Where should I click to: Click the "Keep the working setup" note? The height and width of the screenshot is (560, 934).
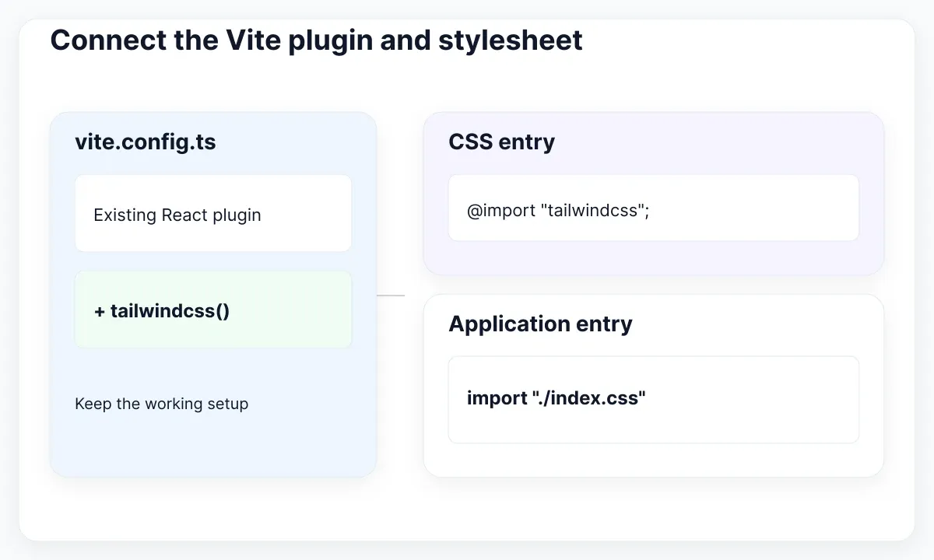[162, 404]
